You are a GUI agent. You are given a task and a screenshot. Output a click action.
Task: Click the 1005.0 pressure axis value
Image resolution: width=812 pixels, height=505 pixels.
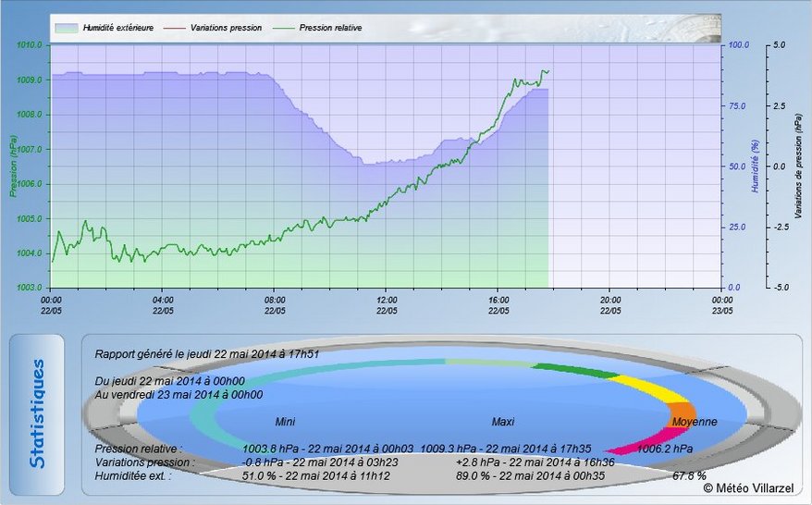[30, 218]
